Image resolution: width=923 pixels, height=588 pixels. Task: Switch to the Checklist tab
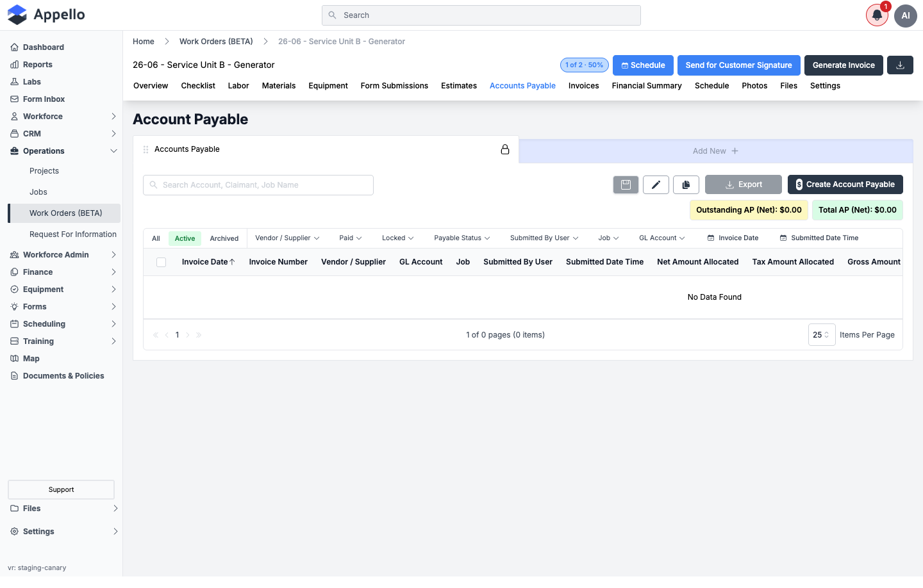(198, 86)
